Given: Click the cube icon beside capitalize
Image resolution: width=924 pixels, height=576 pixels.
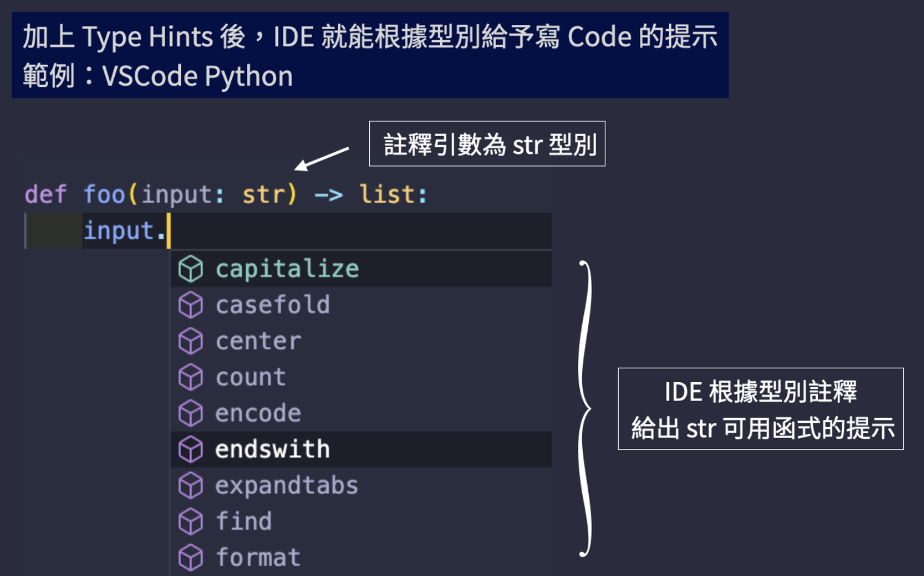Looking at the screenshot, I should (191, 269).
